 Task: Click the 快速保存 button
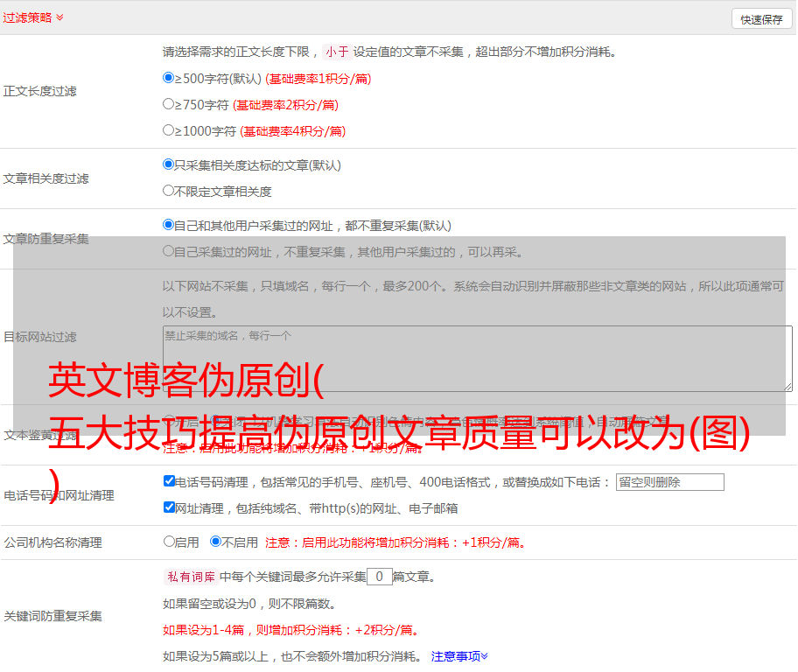[761, 19]
